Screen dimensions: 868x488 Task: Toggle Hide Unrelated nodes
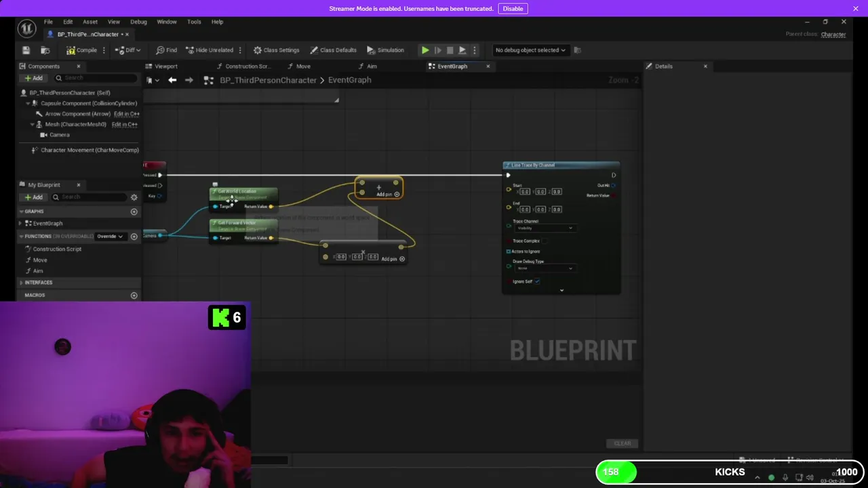(209, 50)
